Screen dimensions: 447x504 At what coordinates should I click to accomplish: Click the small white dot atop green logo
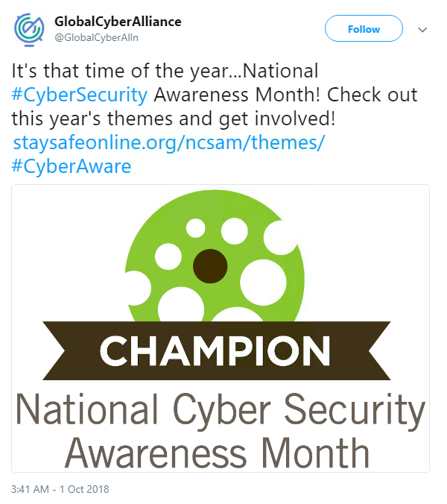195,228
